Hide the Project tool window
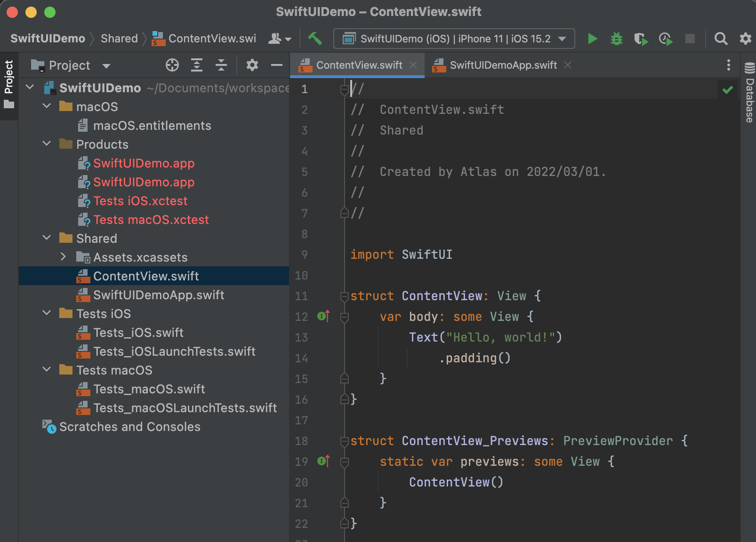This screenshot has height=542, width=756. click(x=277, y=65)
